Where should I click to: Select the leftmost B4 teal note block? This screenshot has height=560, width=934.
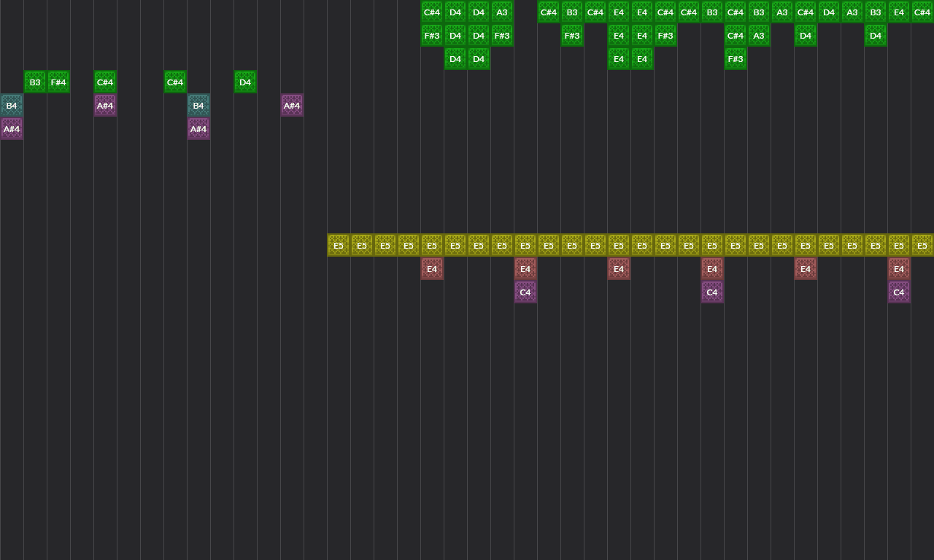coord(12,106)
